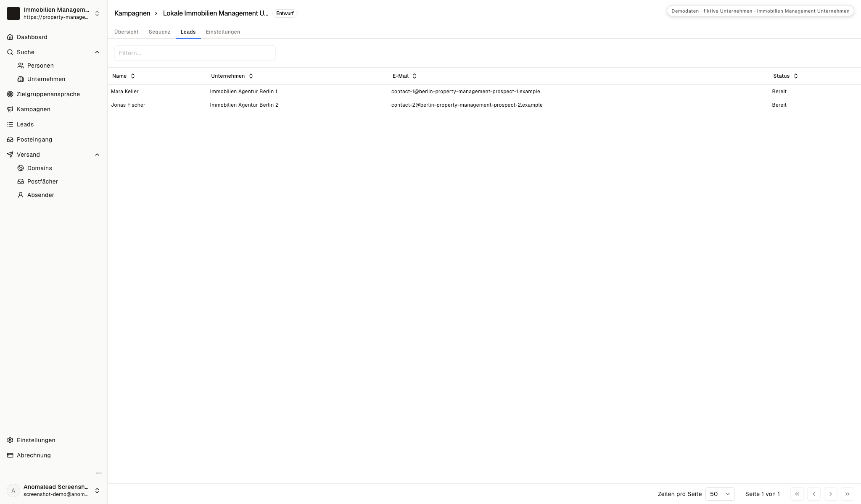This screenshot has height=504, width=861.
Task: Collapse the Suche section chevron
Action: pos(97,52)
